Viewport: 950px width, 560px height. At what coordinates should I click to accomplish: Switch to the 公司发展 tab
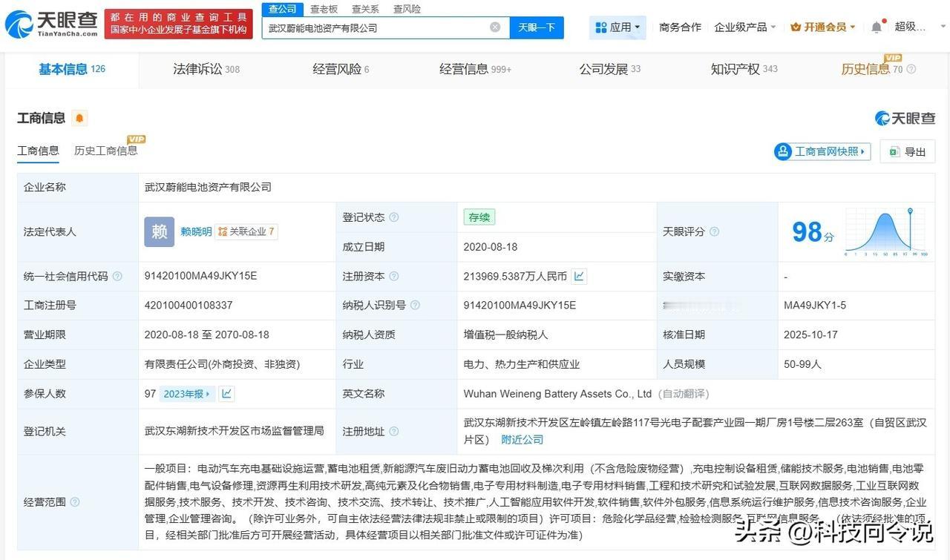pyautogui.click(x=610, y=69)
